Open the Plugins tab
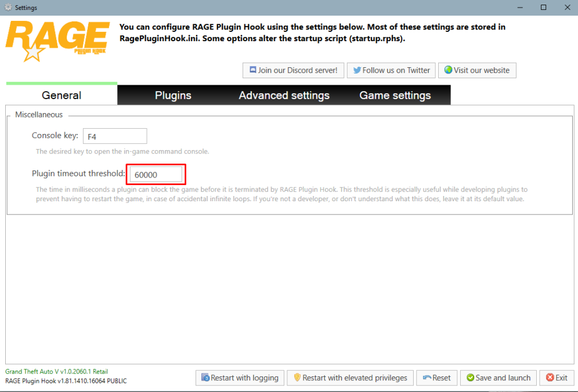Viewport: 578px width, 392px height. [174, 95]
